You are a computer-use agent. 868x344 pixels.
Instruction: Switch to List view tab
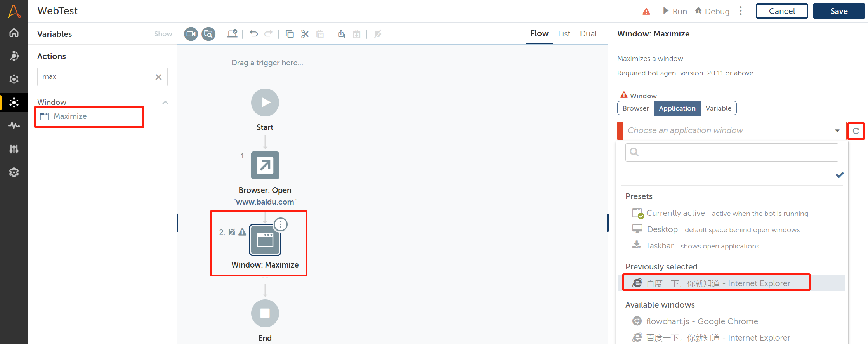pos(564,34)
